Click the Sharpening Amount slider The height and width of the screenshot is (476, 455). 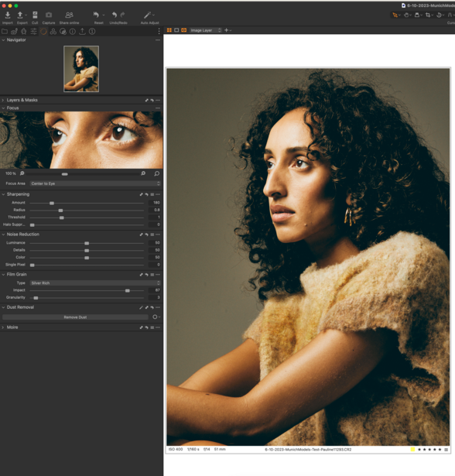87,203
